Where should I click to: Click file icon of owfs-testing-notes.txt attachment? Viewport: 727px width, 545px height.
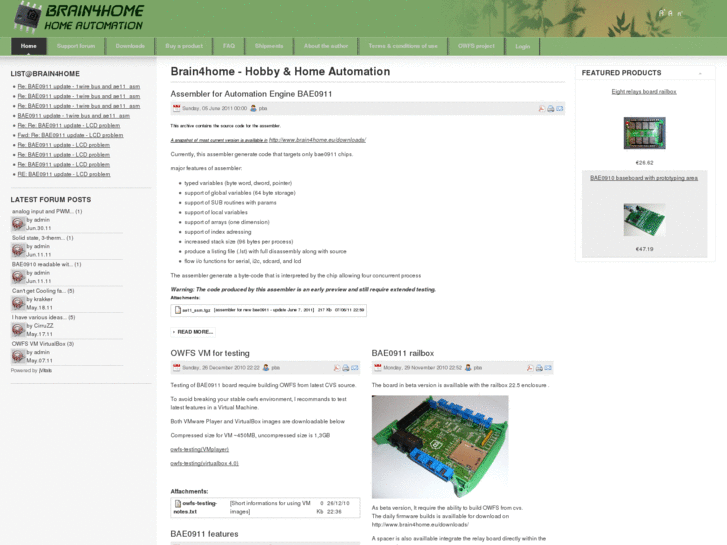178,503
